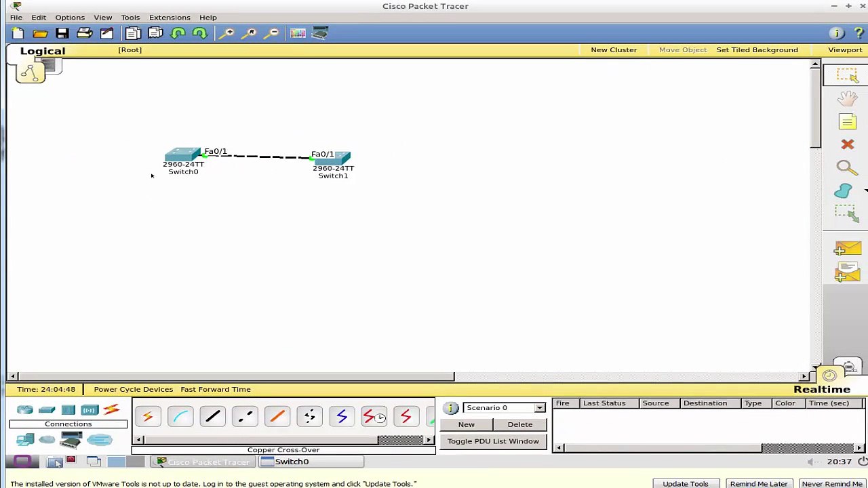Screen dimensions: 868x488
Task: Open the Activity Wizard icon
Action: tap(106, 33)
